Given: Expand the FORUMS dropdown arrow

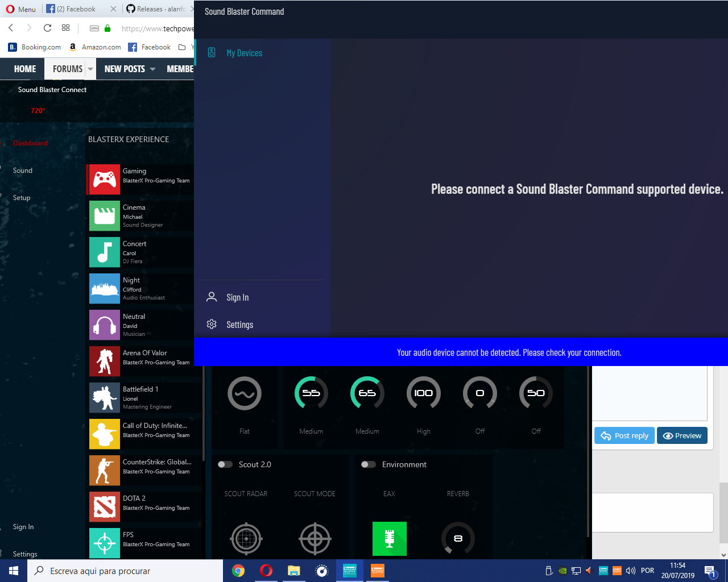Looking at the screenshot, I should 90,69.
